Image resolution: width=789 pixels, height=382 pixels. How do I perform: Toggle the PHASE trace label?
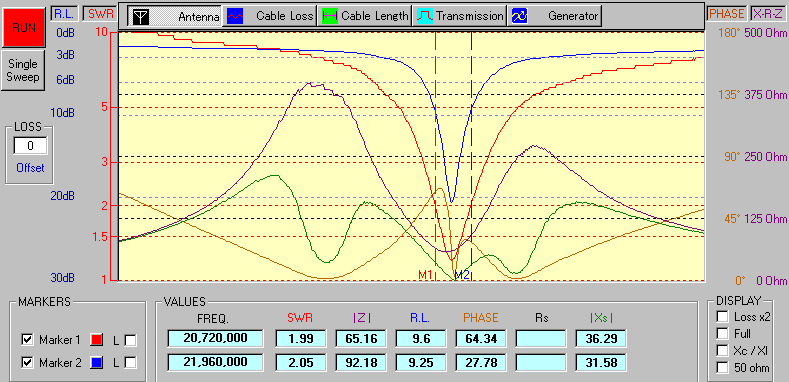click(727, 14)
